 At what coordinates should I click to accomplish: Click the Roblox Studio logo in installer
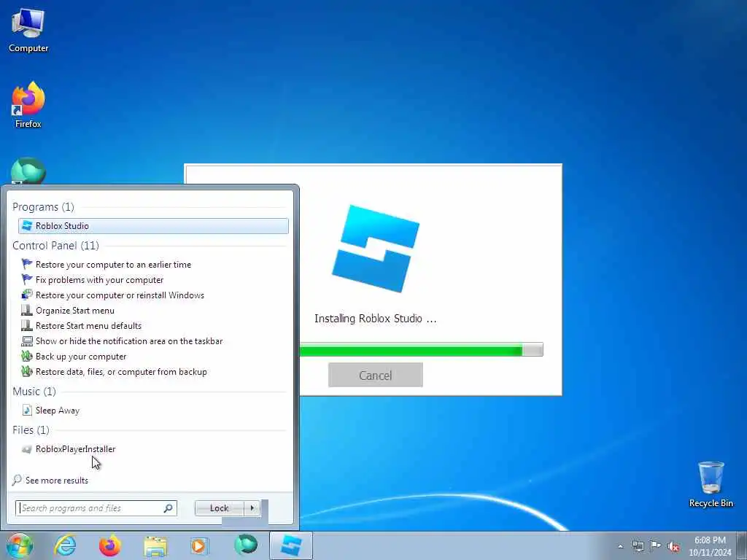point(376,248)
